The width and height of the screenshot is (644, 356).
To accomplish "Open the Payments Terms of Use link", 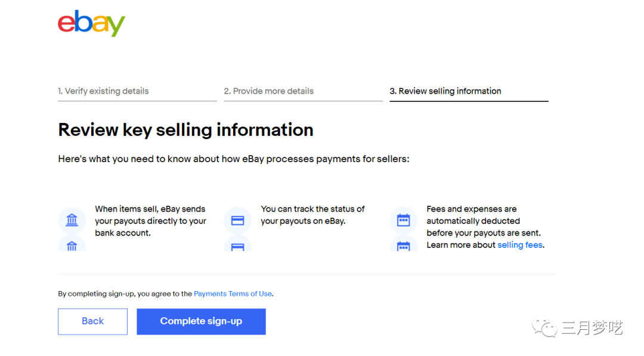I will click(233, 294).
